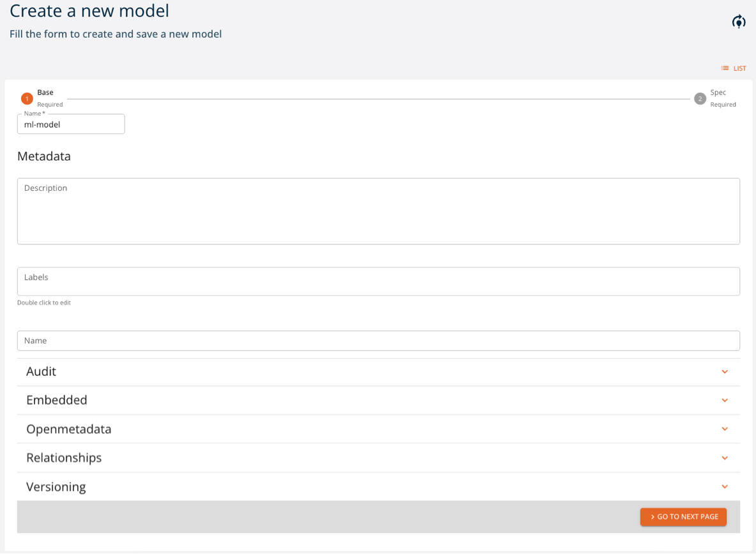Click the arrow icon inside GO TO NEXT PAGE
Image resolution: width=756 pixels, height=554 pixels.
point(652,517)
